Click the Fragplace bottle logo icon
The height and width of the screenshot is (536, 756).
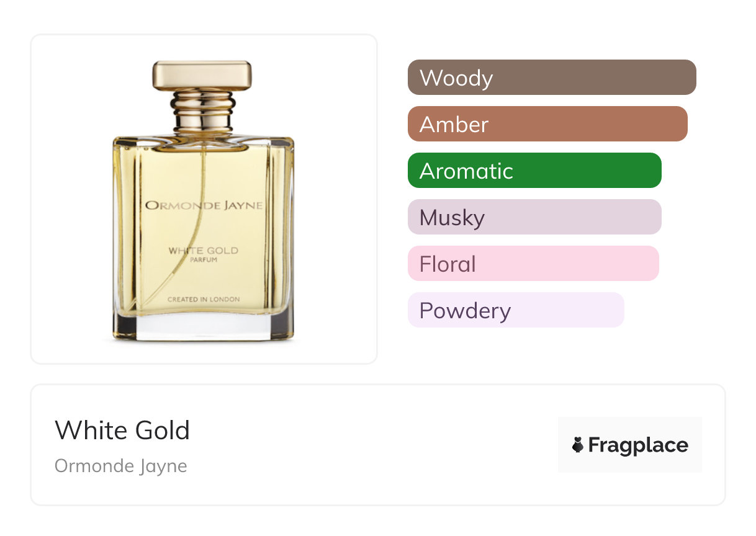pos(578,445)
